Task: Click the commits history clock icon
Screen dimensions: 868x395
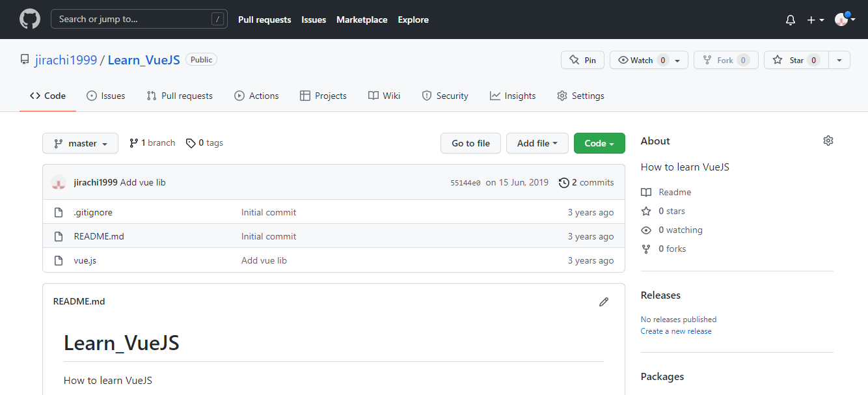Action: tap(564, 183)
